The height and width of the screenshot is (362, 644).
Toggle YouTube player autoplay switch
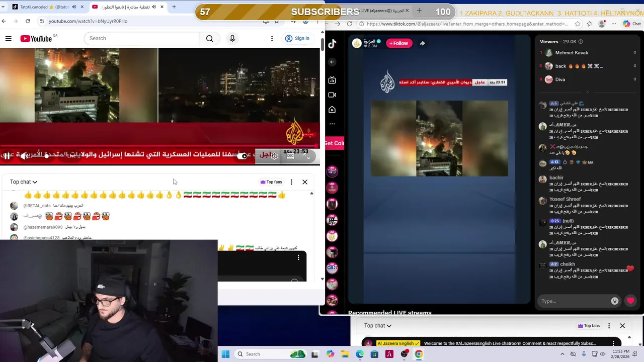[243, 156]
